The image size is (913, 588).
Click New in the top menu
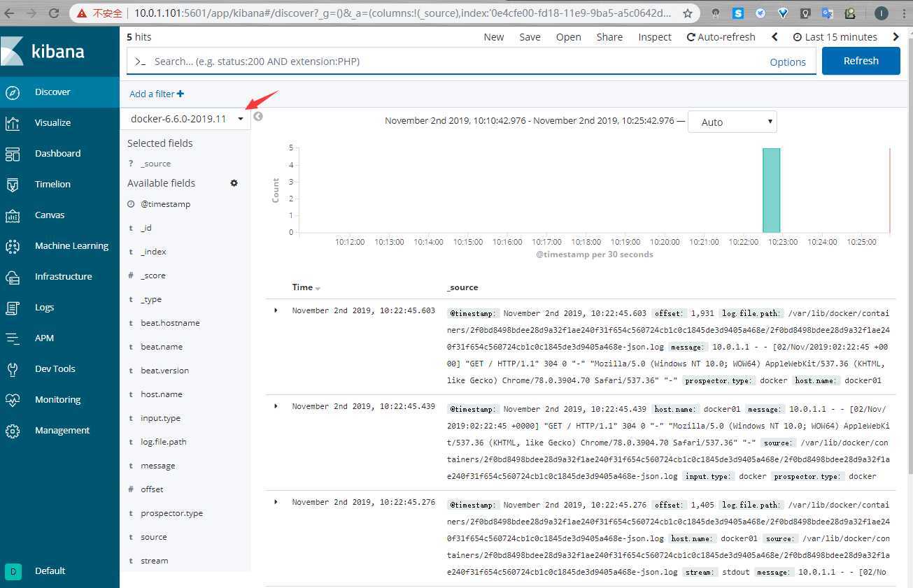point(494,36)
